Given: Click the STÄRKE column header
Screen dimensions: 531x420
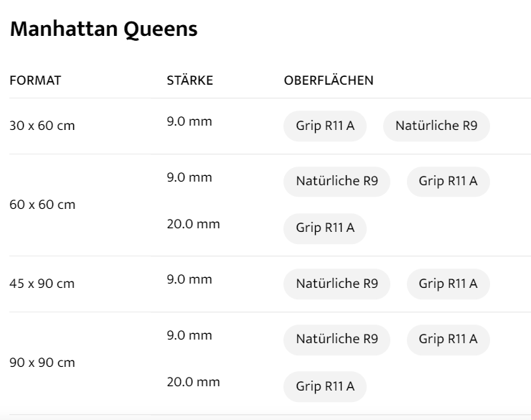Looking at the screenshot, I should (x=189, y=80).
